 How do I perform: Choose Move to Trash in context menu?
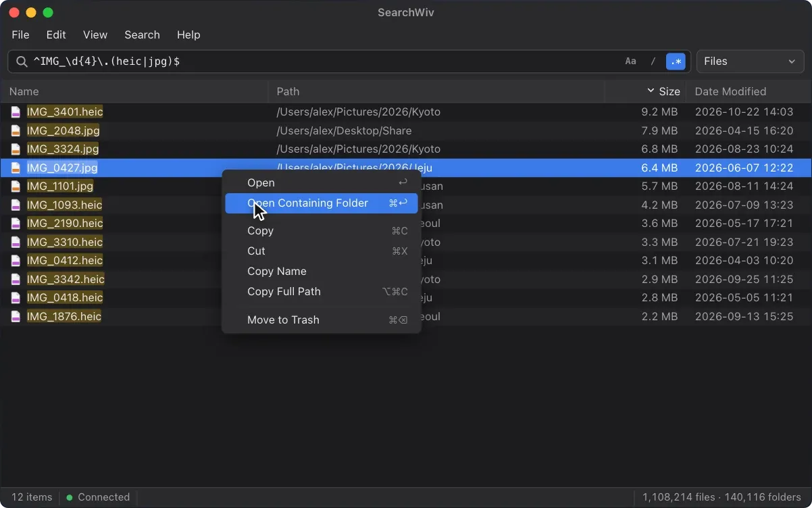click(322, 320)
